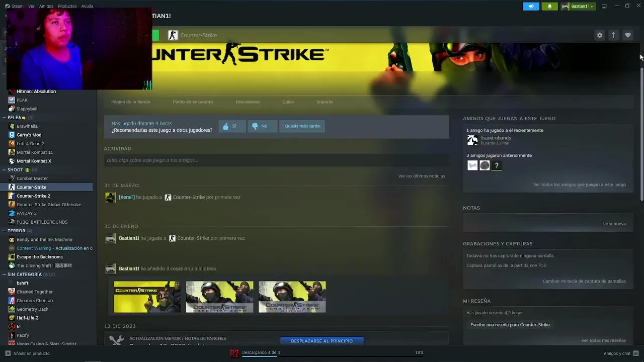
Task: Click Hitman: Absolution in library
Action: [36, 92]
